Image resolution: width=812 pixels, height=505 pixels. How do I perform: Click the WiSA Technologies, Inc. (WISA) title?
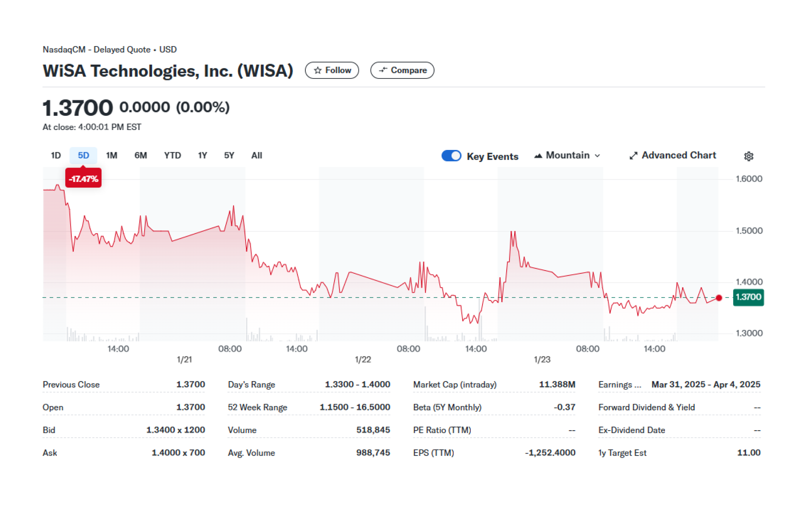[169, 71]
